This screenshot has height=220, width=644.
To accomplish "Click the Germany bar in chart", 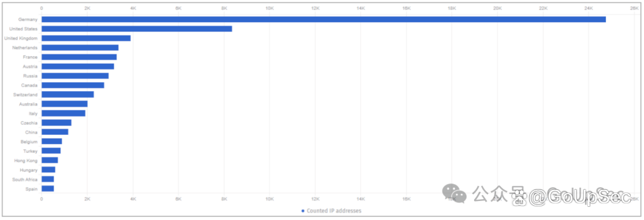I will [x=324, y=19].
